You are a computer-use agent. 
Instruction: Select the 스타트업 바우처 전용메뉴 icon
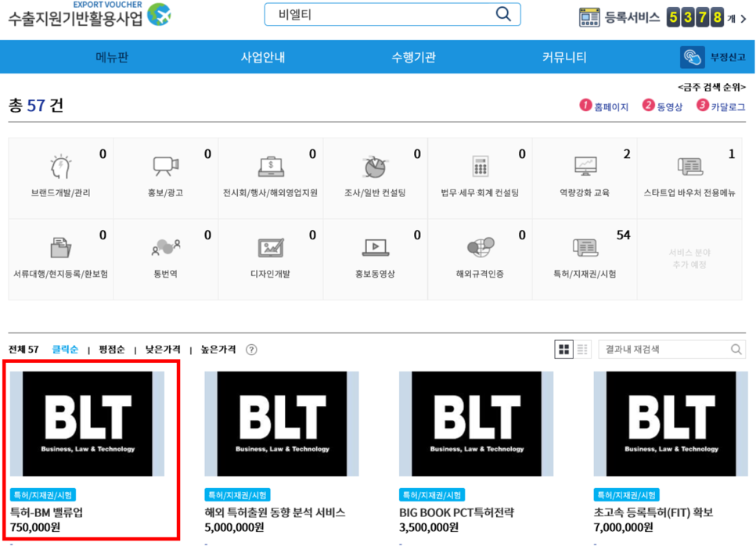coord(690,167)
